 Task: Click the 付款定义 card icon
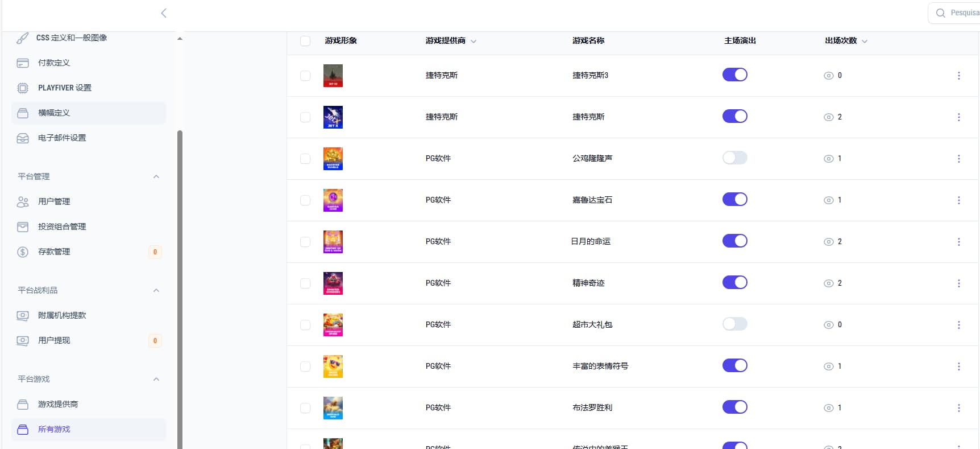pos(23,63)
